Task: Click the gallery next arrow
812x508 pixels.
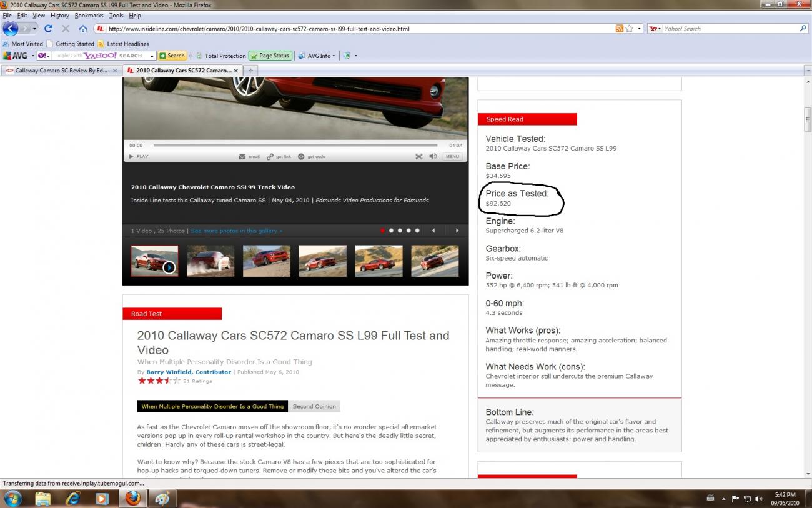Action: 457,231
